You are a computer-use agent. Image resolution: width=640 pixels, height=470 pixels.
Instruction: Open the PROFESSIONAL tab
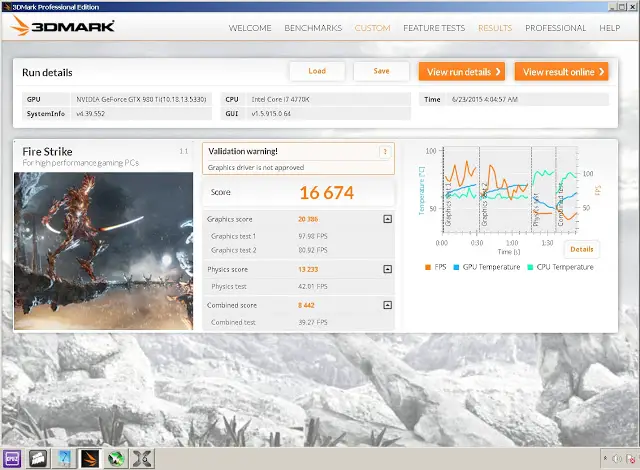(556, 28)
